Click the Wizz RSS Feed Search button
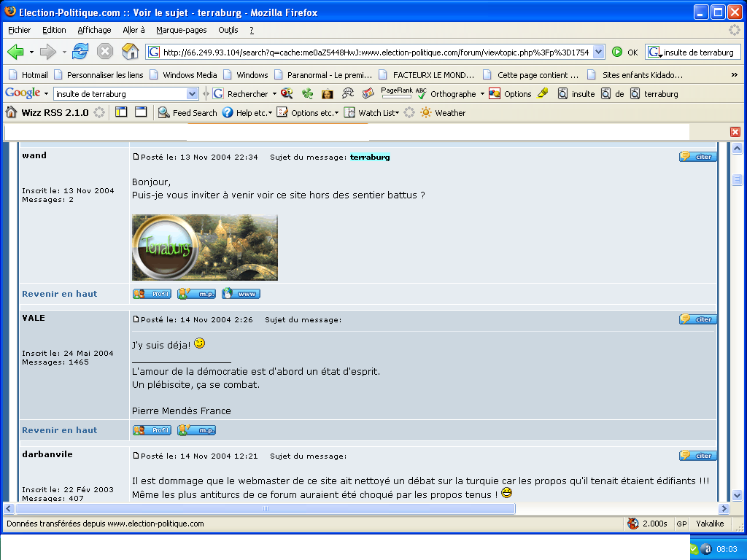The height and width of the screenshot is (560, 747). [x=187, y=113]
